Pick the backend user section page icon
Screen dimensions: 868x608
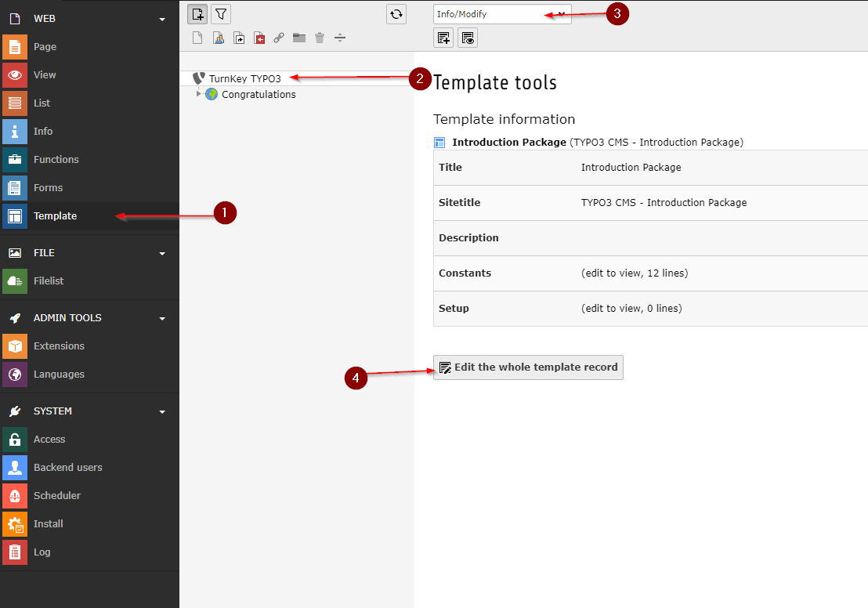pyautogui.click(x=218, y=38)
